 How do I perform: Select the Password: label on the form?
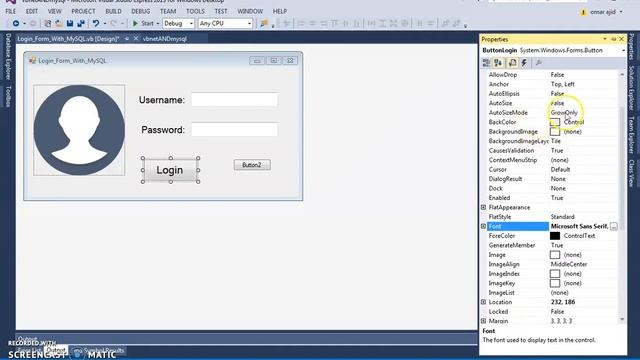point(163,130)
